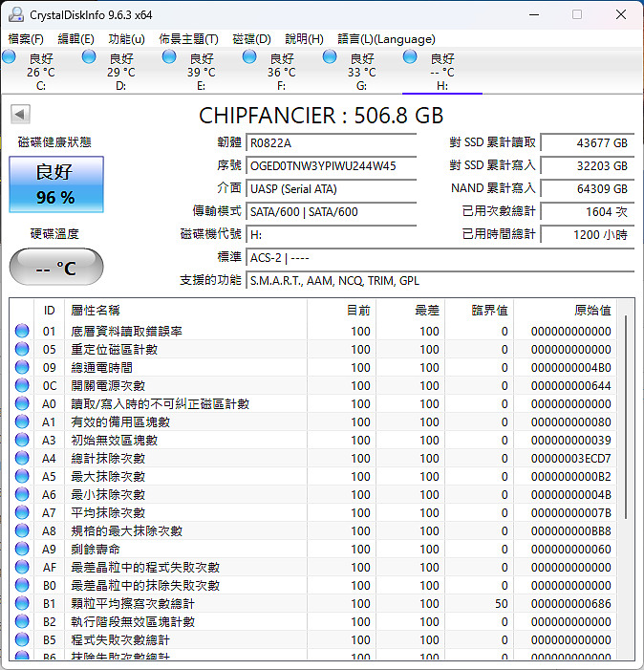This screenshot has width=644, height=670.
Task: Open the 磁碟(D) menu
Action: pos(251,39)
